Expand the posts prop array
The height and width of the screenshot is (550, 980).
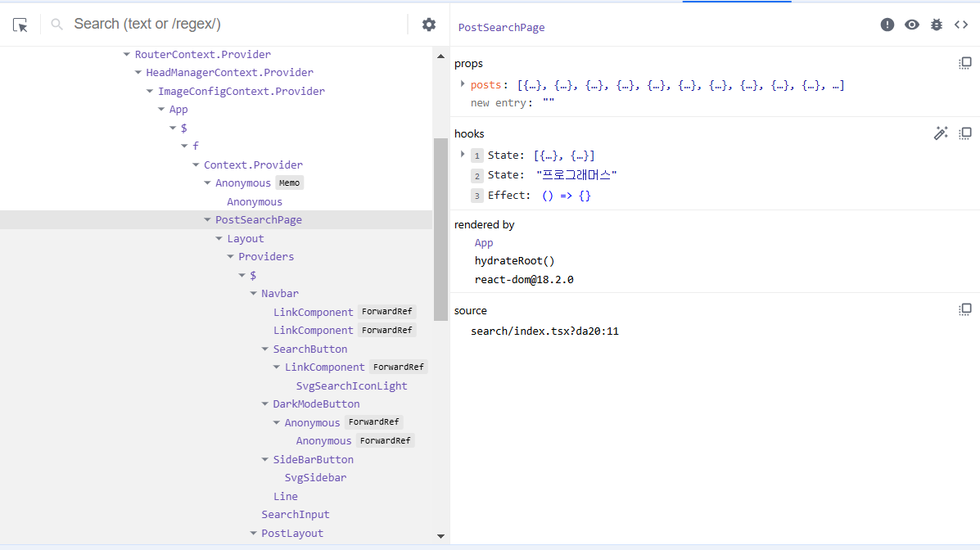(463, 83)
